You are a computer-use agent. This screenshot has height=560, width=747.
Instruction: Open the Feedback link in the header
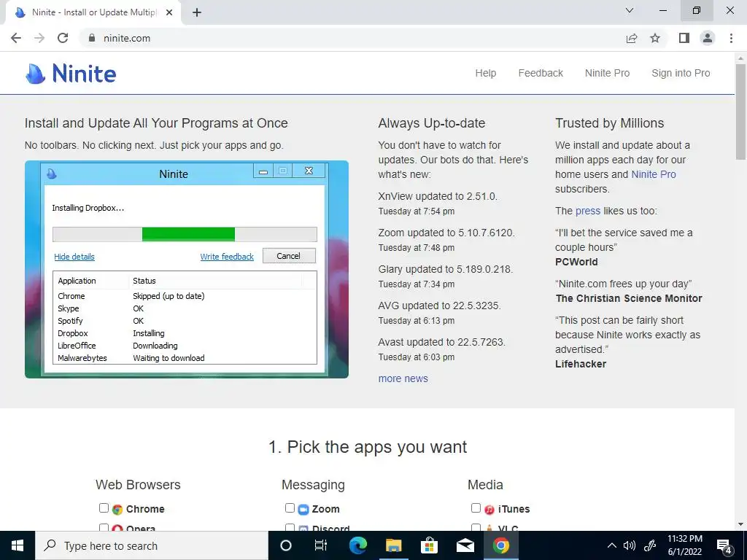pos(541,74)
